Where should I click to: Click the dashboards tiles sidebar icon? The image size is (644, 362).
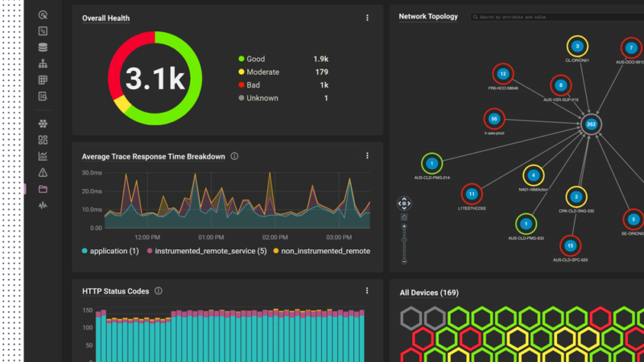tap(43, 140)
